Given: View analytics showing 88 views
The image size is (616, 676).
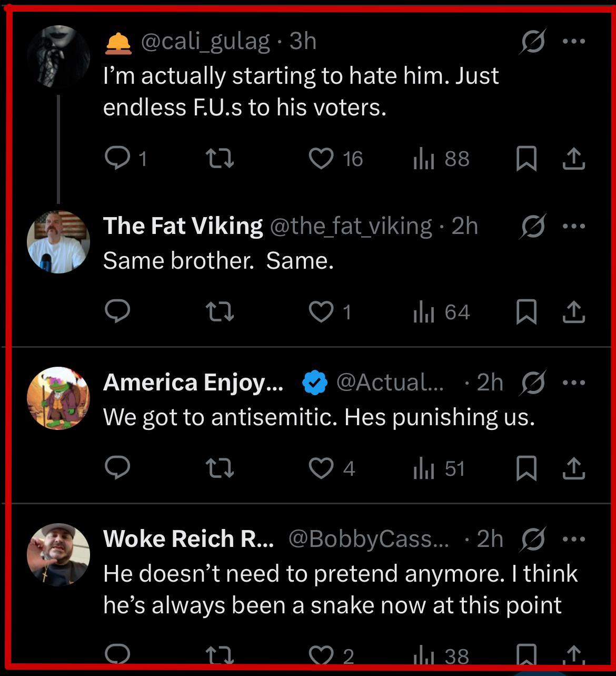Looking at the screenshot, I should point(441,159).
